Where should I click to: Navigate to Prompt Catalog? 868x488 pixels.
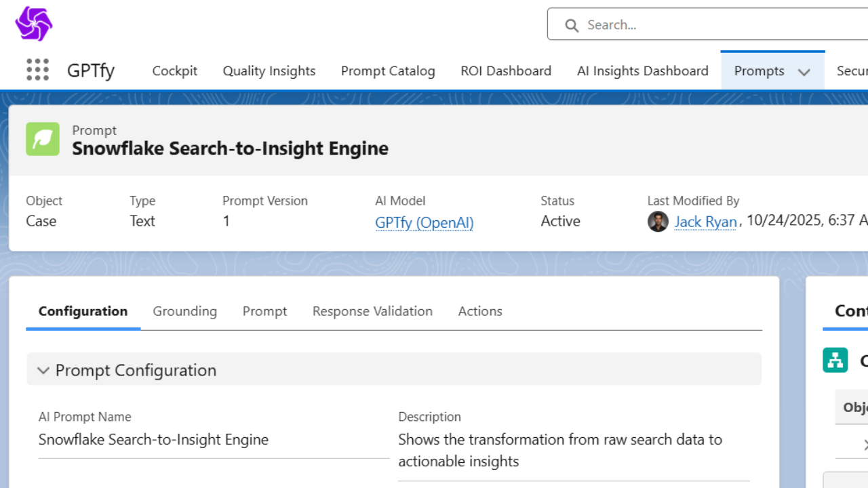(x=388, y=71)
